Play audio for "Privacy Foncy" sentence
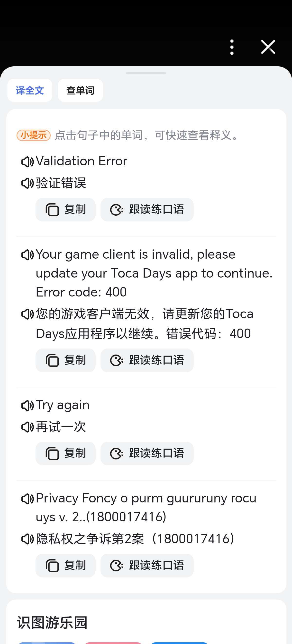The image size is (292, 644). click(x=27, y=499)
